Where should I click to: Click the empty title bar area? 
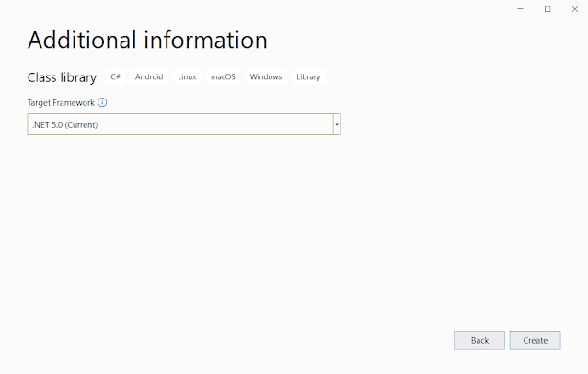tap(276, 8)
